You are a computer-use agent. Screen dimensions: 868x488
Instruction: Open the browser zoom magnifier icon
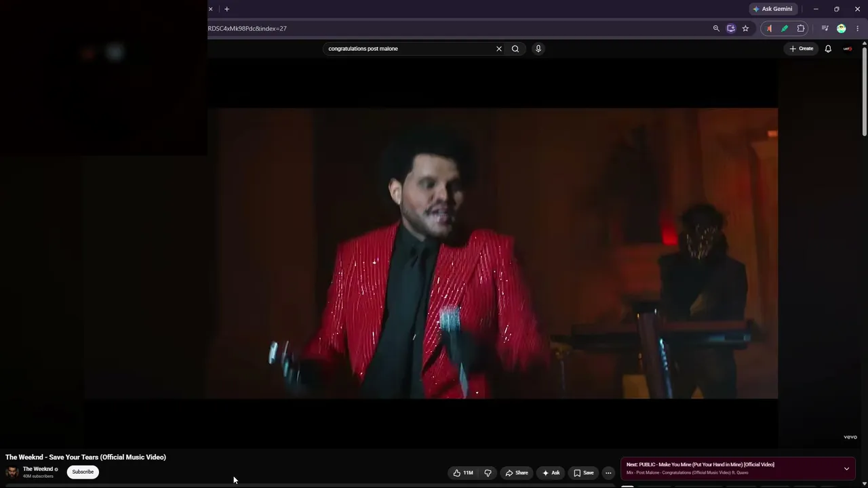(716, 28)
